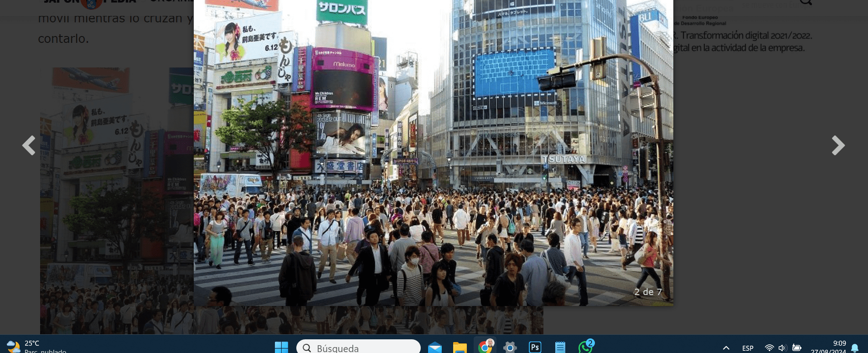The height and width of the screenshot is (353, 868).
Task: Change the ESP input language
Action: [748, 348]
